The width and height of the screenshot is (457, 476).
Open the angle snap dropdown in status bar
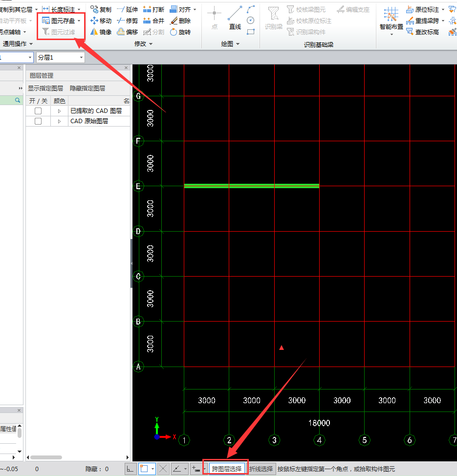point(185,469)
